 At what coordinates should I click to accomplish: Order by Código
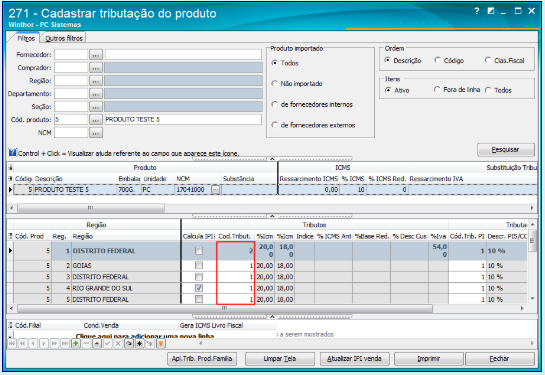[x=438, y=60]
